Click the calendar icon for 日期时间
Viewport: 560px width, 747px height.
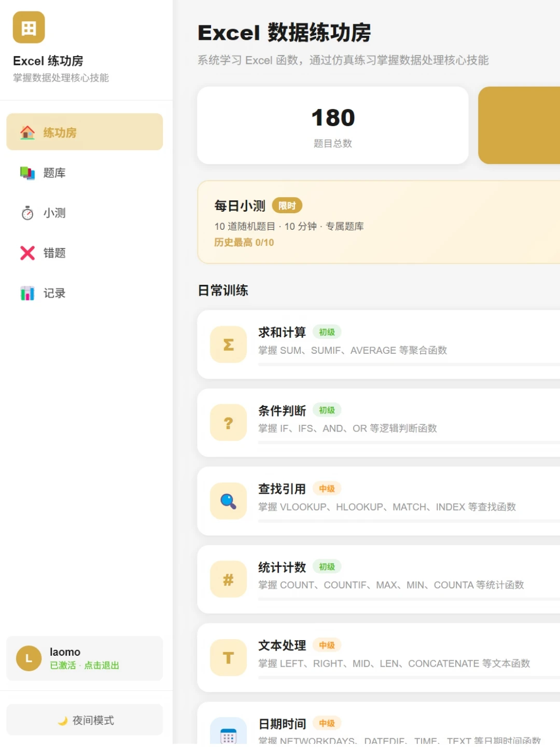pyautogui.click(x=228, y=731)
